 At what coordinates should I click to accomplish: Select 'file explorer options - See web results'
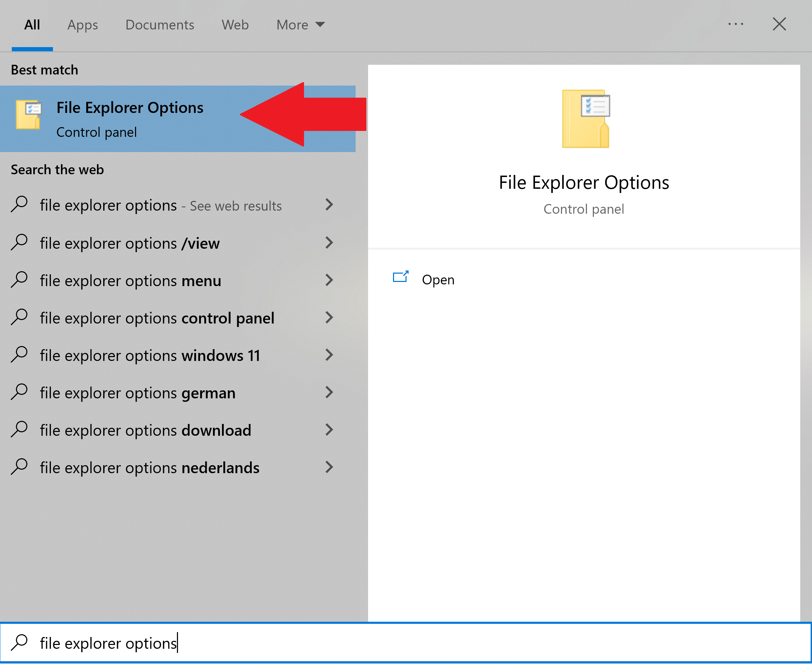[161, 205]
